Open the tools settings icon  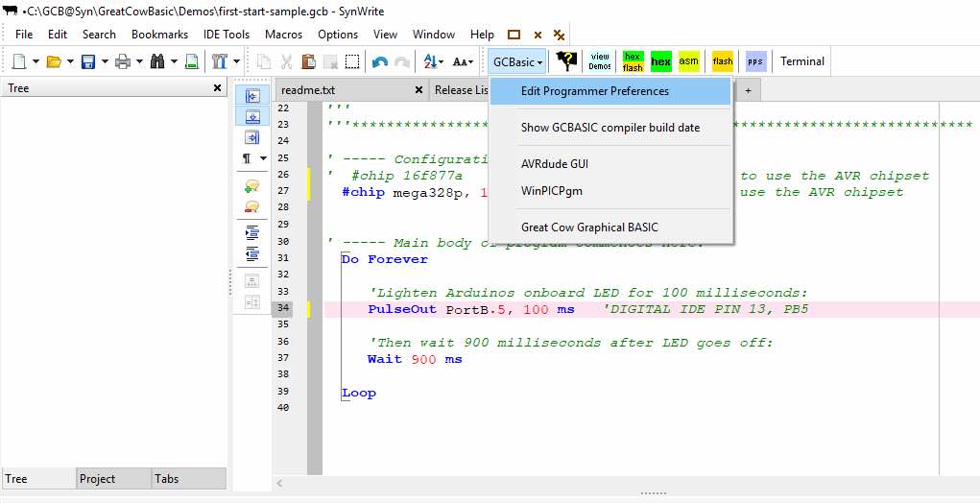pyautogui.click(x=219, y=61)
